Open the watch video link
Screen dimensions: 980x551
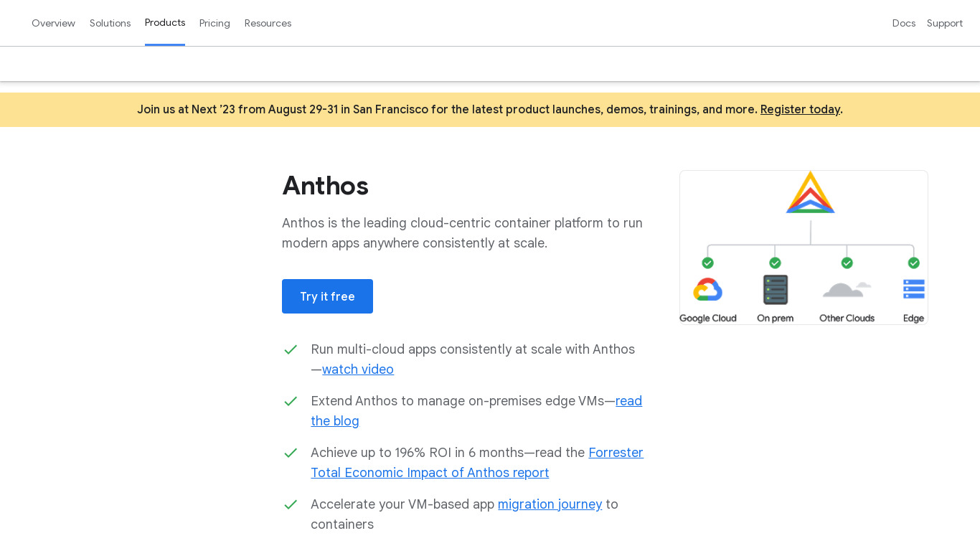[x=358, y=369]
